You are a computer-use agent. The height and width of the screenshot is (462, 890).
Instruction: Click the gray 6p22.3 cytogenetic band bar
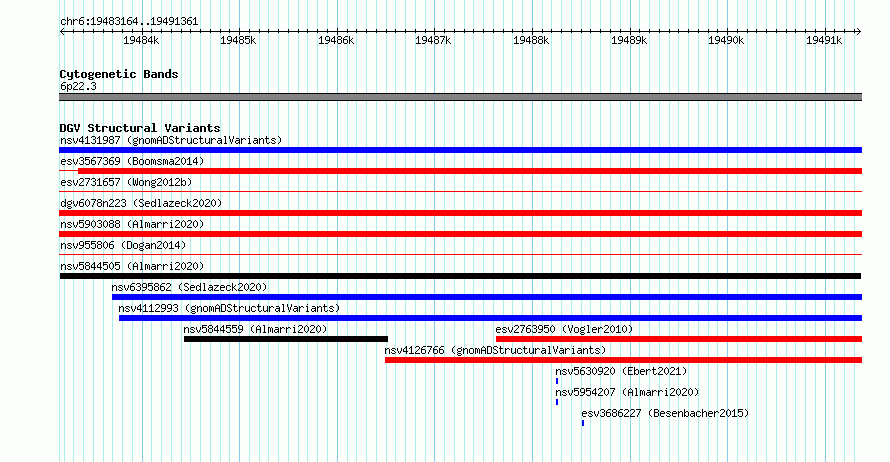tap(460, 97)
